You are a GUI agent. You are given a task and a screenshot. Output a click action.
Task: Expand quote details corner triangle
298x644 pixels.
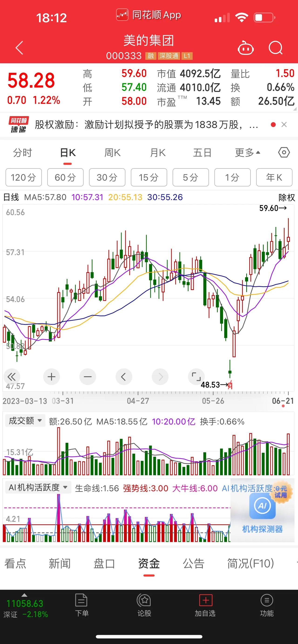295,109
